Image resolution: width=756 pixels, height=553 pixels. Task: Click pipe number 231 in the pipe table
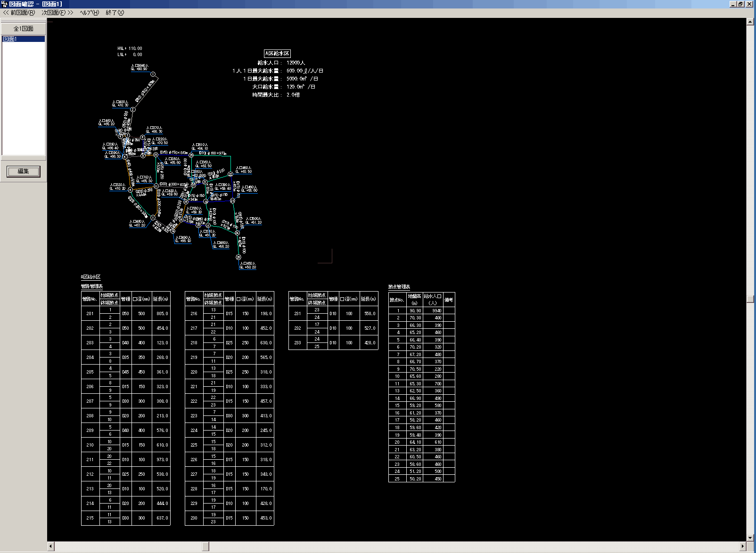tap(297, 314)
